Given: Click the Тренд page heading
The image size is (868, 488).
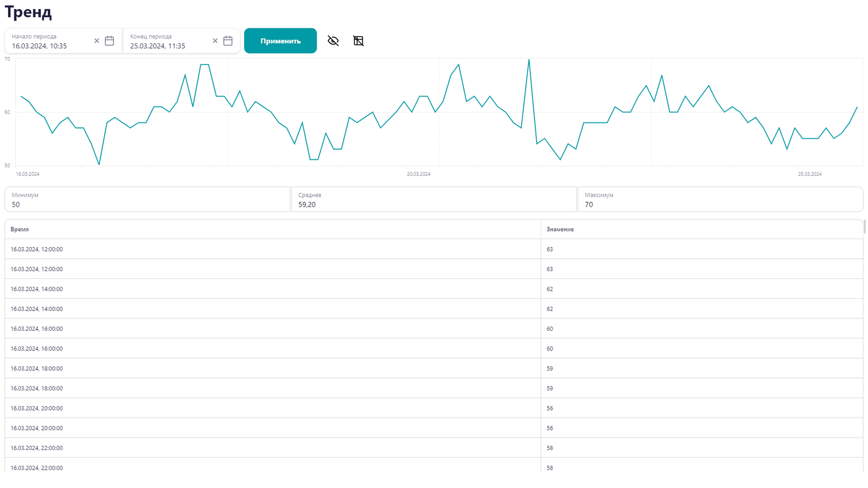Looking at the screenshot, I should point(28,12).
